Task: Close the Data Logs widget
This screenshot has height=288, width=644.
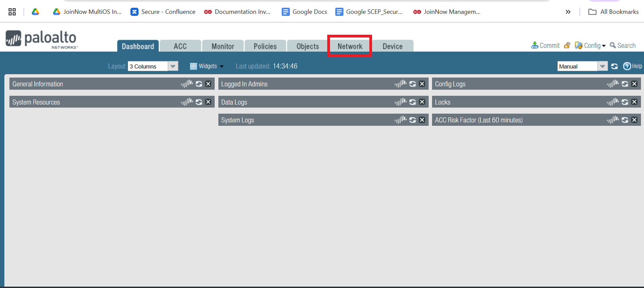Action: click(x=422, y=102)
